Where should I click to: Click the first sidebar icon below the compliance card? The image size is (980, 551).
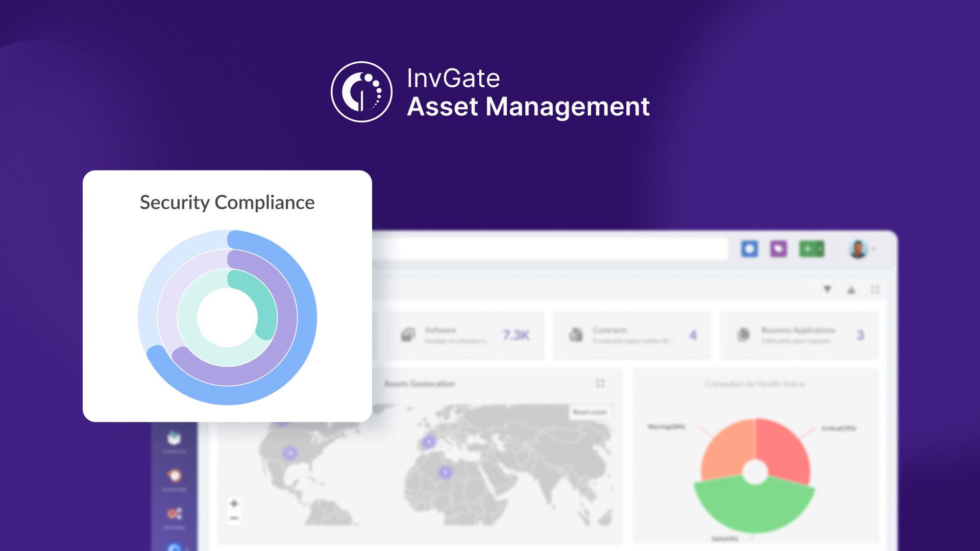point(174,438)
